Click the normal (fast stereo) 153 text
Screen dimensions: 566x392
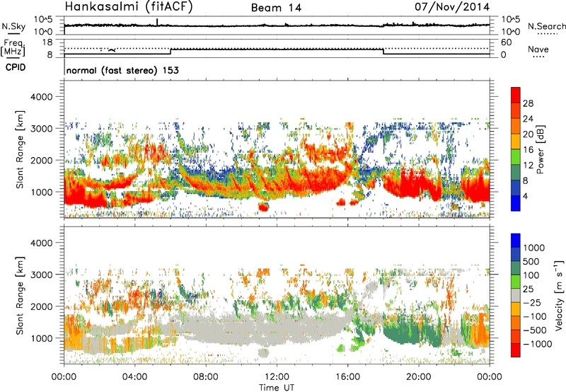tap(122, 70)
